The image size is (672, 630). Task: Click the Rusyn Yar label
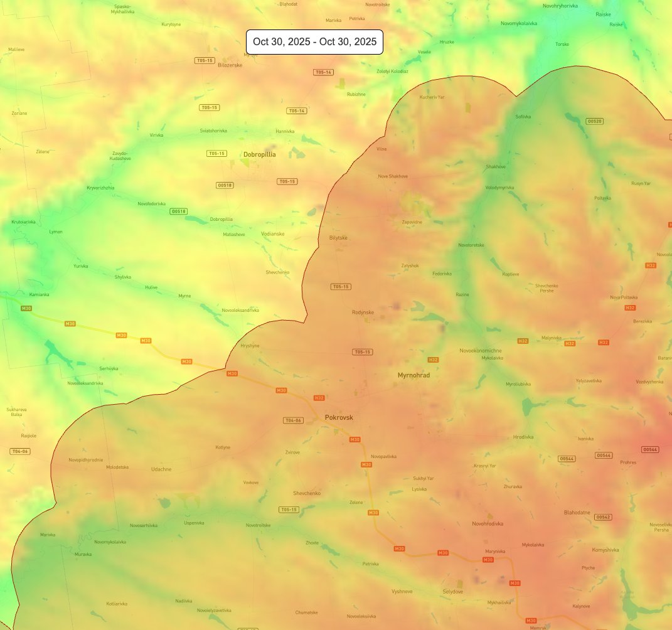(x=641, y=183)
